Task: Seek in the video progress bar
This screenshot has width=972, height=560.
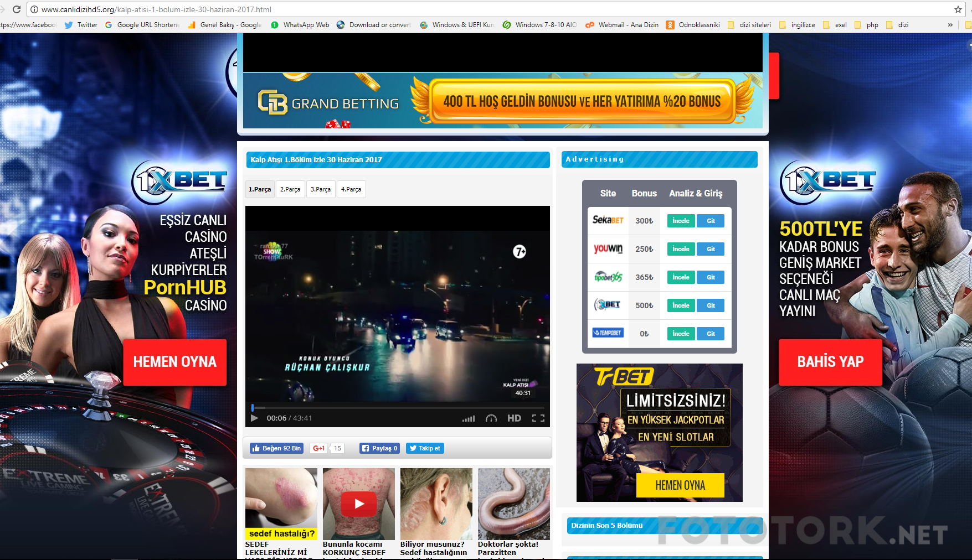Action: [x=398, y=408]
